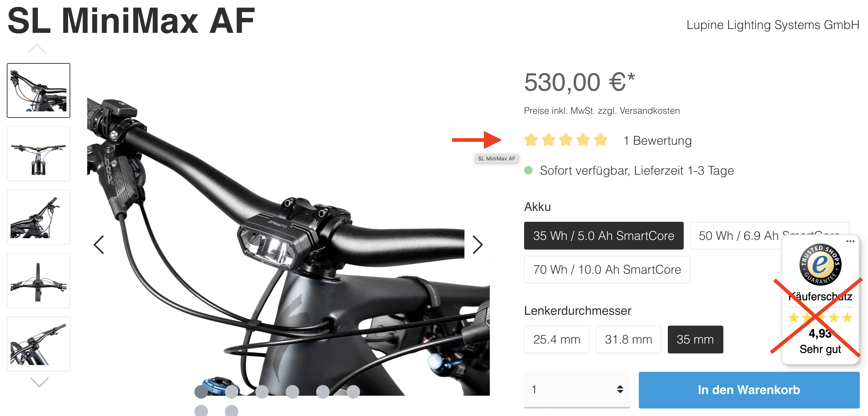Open Trusted Shops badge three-dots menu

850,241
